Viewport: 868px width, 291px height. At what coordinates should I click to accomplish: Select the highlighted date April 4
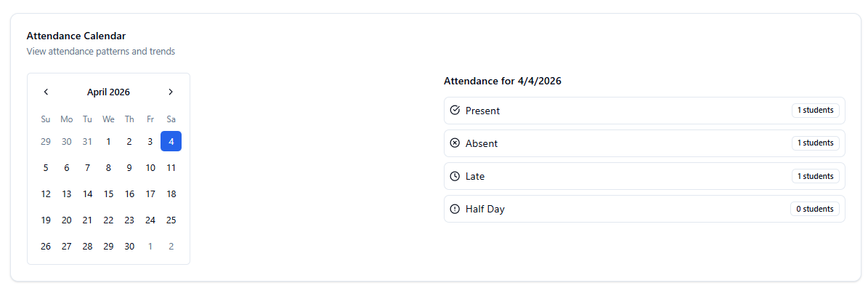pyautogui.click(x=171, y=141)
